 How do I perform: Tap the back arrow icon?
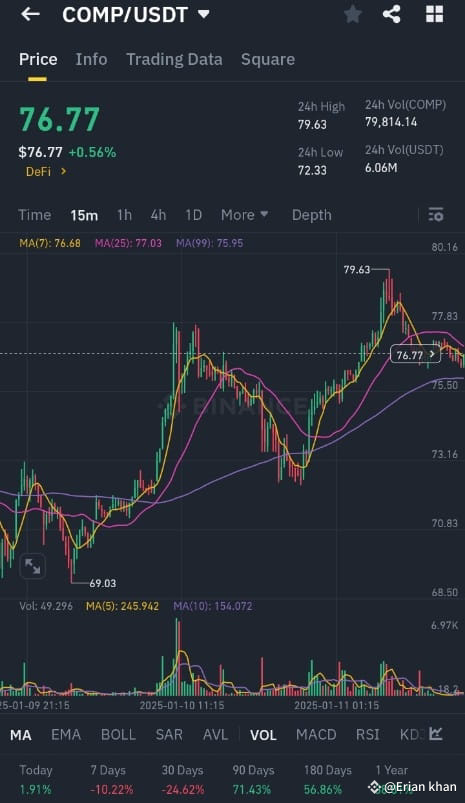(x=30, y=14)
